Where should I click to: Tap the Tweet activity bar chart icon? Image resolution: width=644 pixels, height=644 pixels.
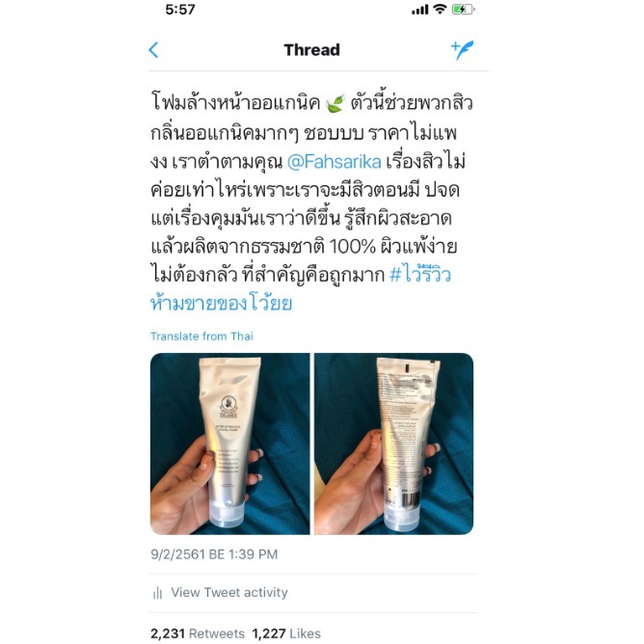[x=158, y=593]
